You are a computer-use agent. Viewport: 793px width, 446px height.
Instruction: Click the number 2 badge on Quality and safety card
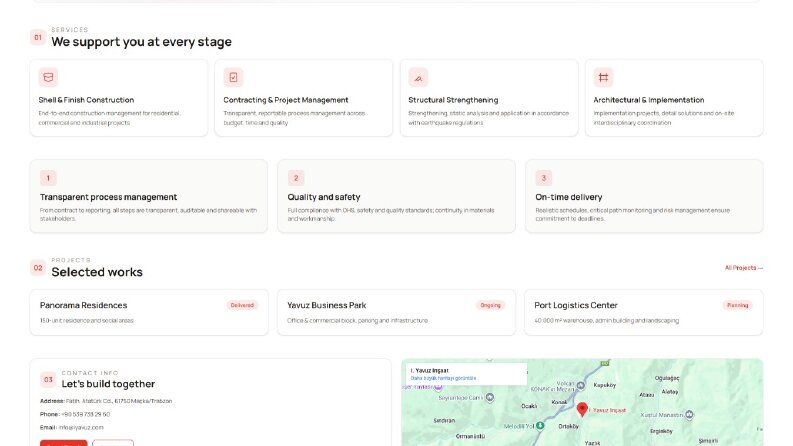pos(296,178)
